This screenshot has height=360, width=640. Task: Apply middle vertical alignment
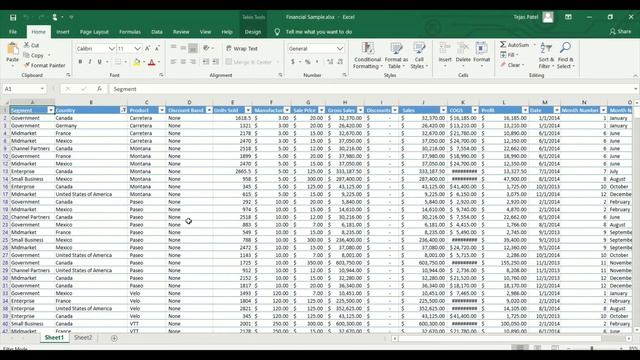tap(183, 48)
